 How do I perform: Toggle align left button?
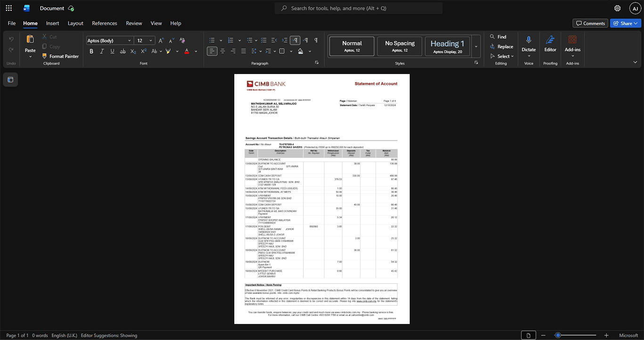[212, 51]
